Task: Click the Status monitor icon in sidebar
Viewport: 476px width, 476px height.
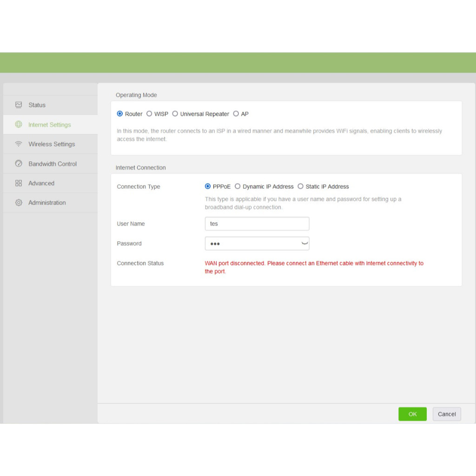Action: (x=19, y=105)
